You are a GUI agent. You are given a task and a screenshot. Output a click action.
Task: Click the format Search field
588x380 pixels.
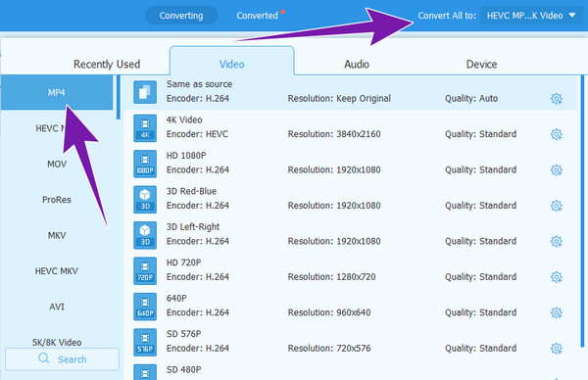pyautogui.click(x=63, y=359)
